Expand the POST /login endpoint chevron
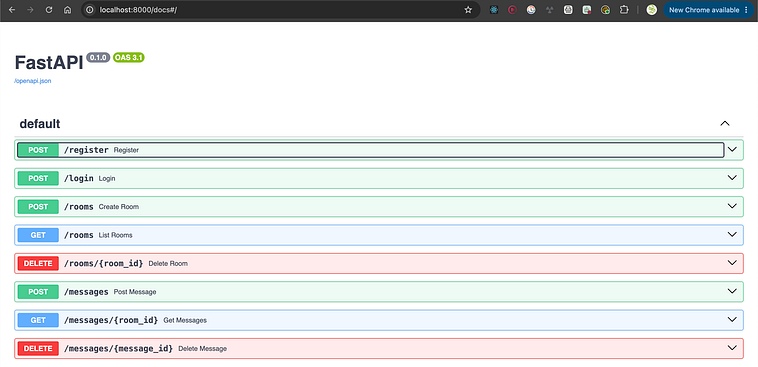758x367 pixels. tap(732, 178)
